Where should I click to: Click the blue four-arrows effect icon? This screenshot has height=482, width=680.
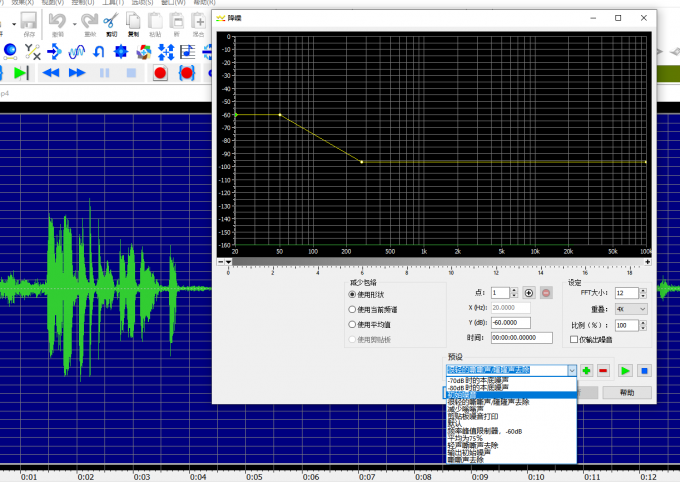(x=166, y=52)
